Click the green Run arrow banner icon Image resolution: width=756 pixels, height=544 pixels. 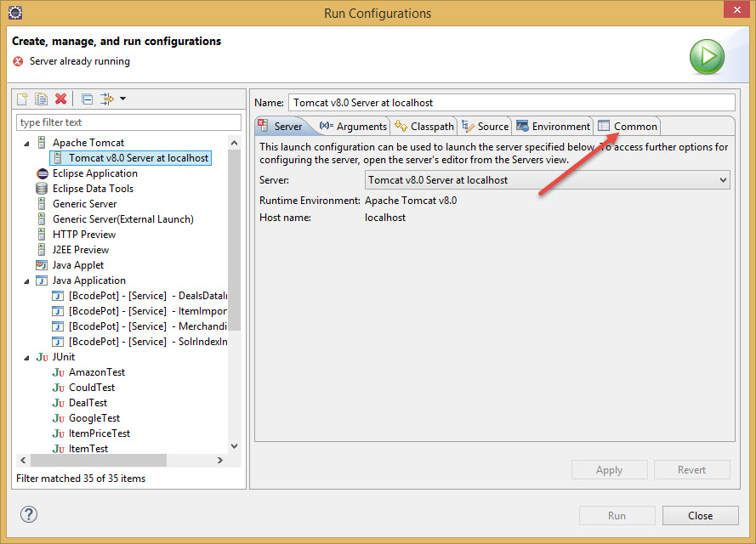click(707, 56)
